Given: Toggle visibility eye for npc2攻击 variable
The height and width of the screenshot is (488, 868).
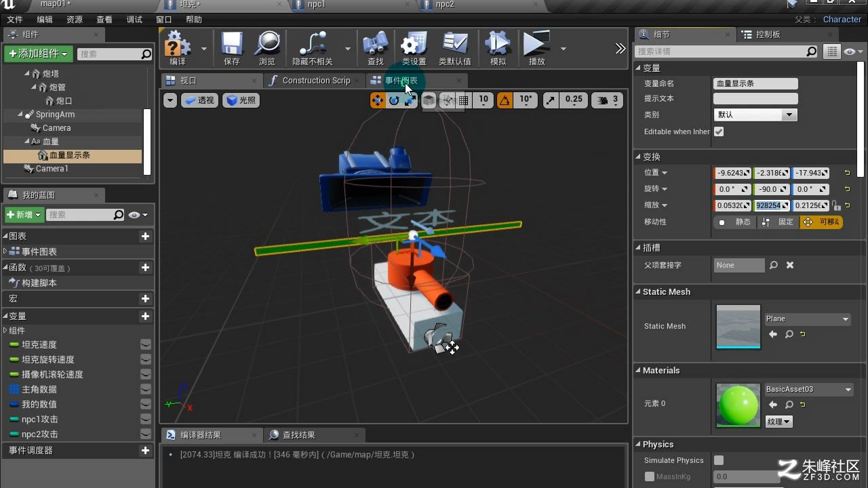Looking at the screenshot, I should 146,434.
